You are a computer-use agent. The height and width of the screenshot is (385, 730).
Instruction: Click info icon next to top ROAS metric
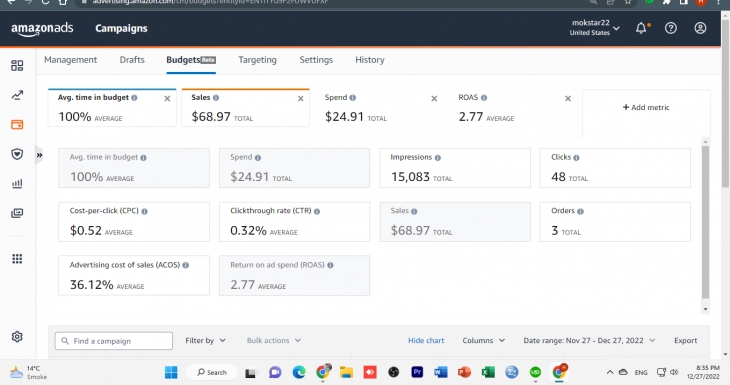(x=484, y=98)
